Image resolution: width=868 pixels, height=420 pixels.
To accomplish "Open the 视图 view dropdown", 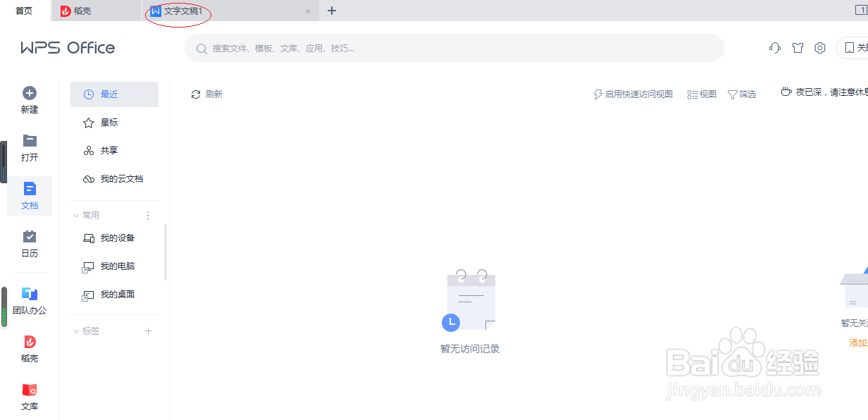I will pos(701,94).
